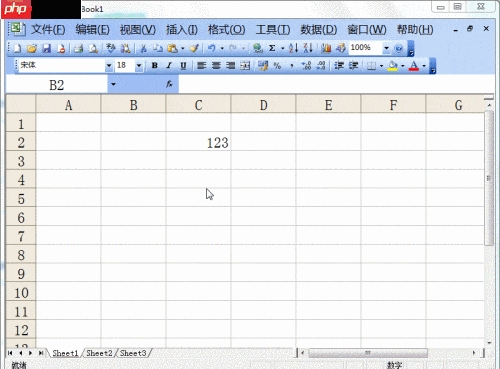Switch to the Sheet3 tab
This screenshot has height=369, width=500.
133,353
